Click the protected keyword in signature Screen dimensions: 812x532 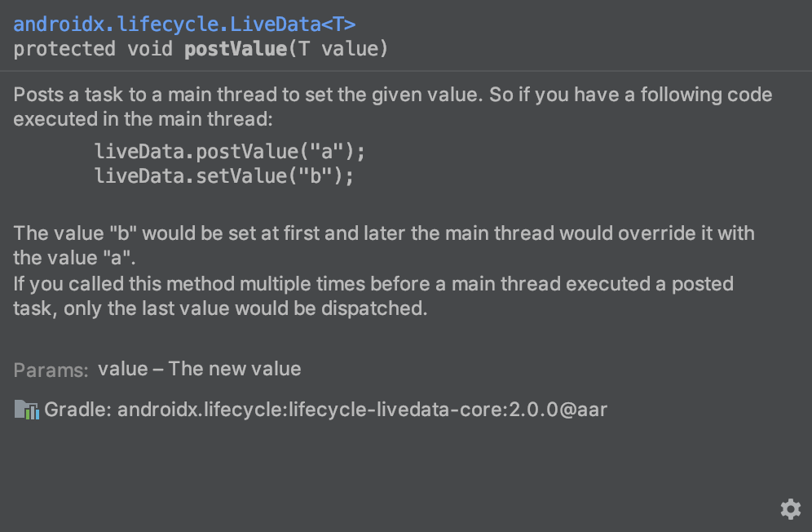[64, 49]
